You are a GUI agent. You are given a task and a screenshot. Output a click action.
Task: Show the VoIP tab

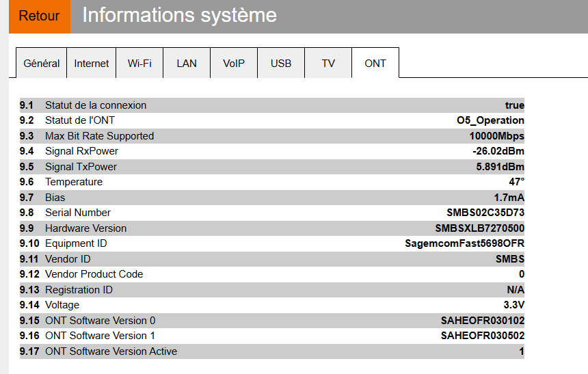[x=234, y=63]
